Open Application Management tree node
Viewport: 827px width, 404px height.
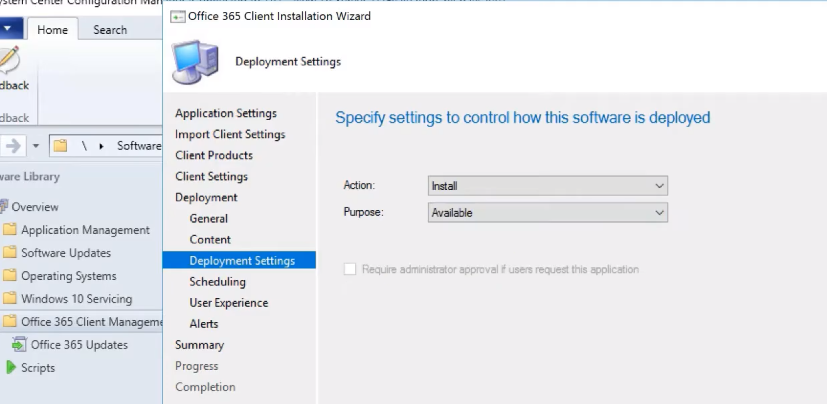[x=85, y=230]
